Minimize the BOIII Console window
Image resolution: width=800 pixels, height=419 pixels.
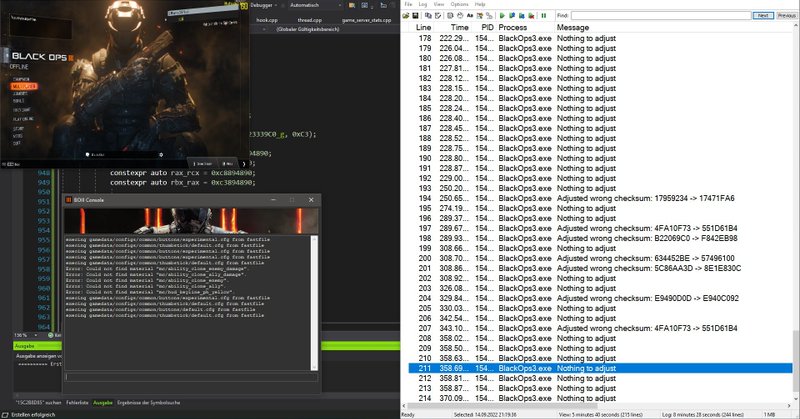tap(273, 200)
